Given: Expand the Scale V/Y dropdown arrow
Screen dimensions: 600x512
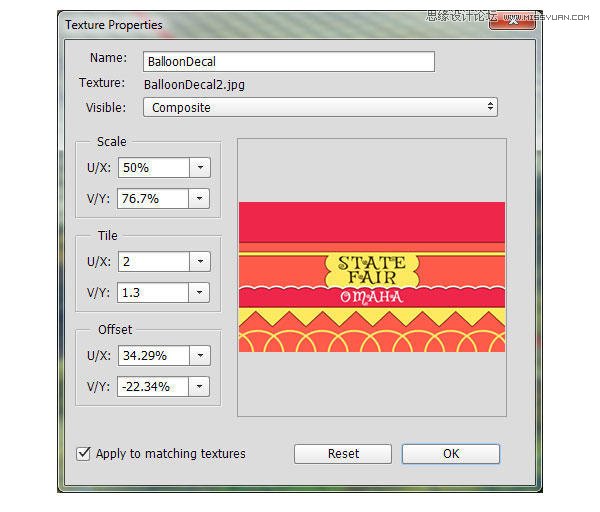Looking at the screenshot, I should click(199, 198).
